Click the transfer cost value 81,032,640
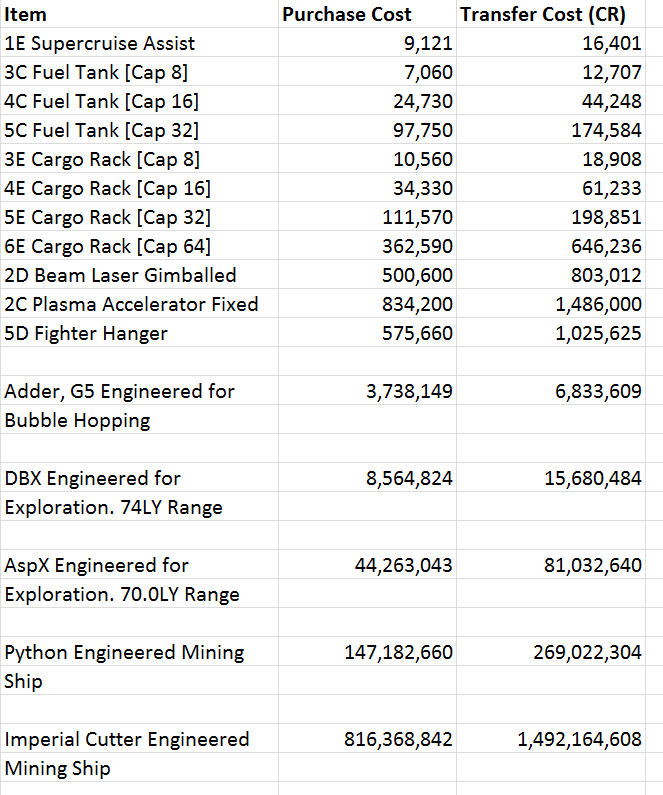The image size is (663, 795). point(593,565)
